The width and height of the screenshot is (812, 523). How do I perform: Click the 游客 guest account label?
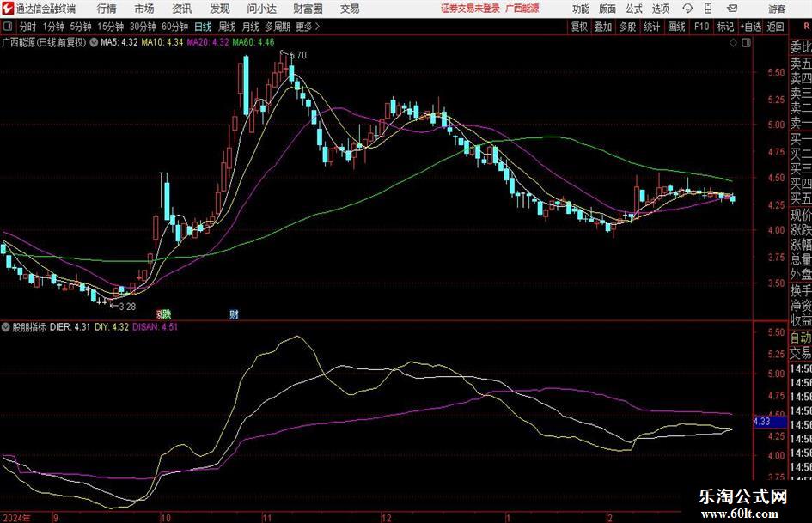pyautogui.click(x=776, y=9)
